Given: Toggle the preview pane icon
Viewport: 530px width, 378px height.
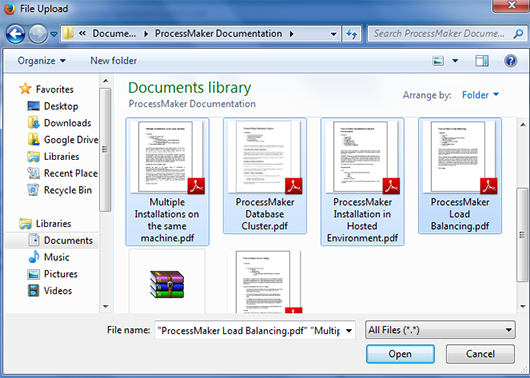Looking at the screenshot, I should 481,61.
